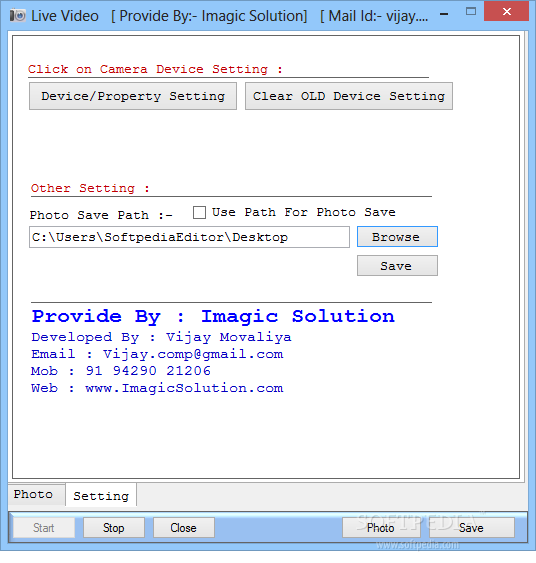The height and width of the screenshot is (563, 536).
Task: Click Save button in bottom bar
Action: (x=472, y=528)
